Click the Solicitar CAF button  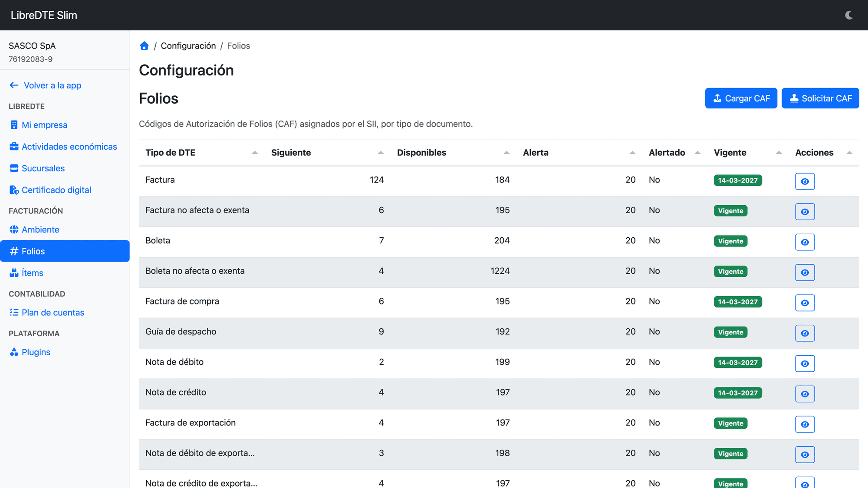click(820, 98)
